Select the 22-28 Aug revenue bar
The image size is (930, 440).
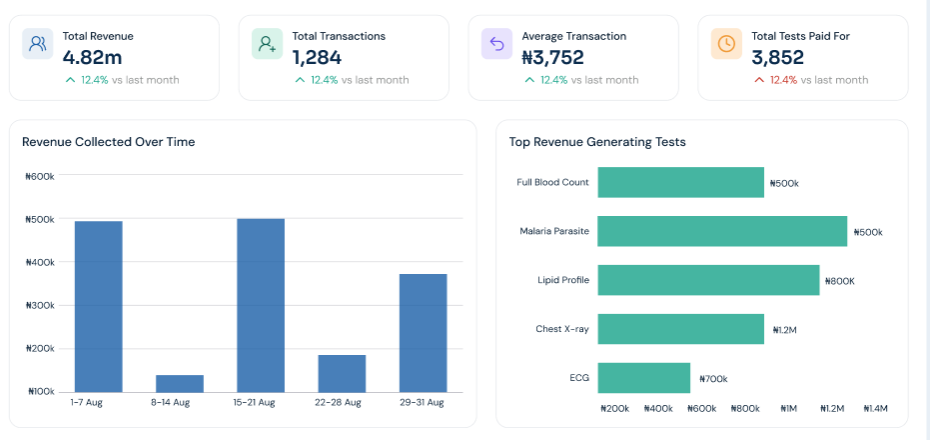pos(342,374)
